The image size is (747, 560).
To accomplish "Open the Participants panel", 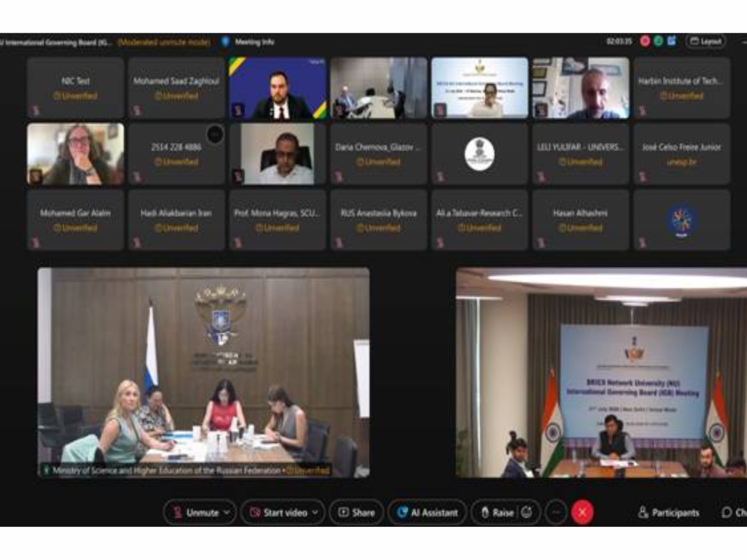I will [669, 512].
